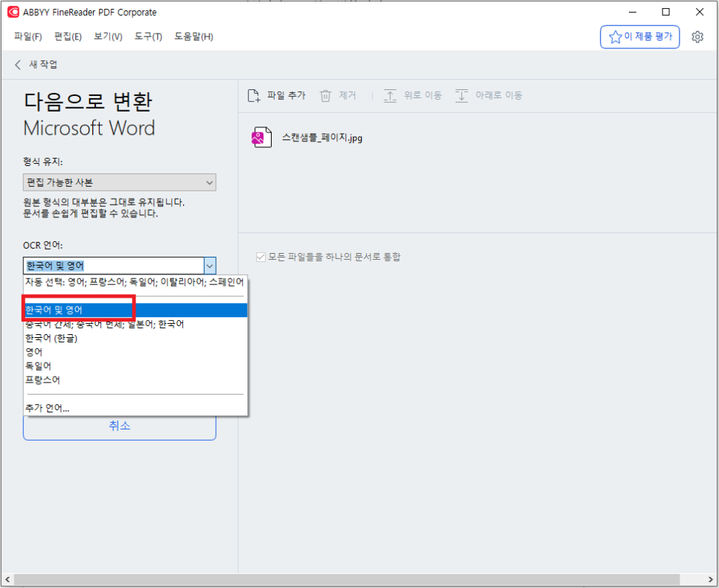Click the 형식 유지: label
Screen dimensions: 719x588
coord(42,162)
